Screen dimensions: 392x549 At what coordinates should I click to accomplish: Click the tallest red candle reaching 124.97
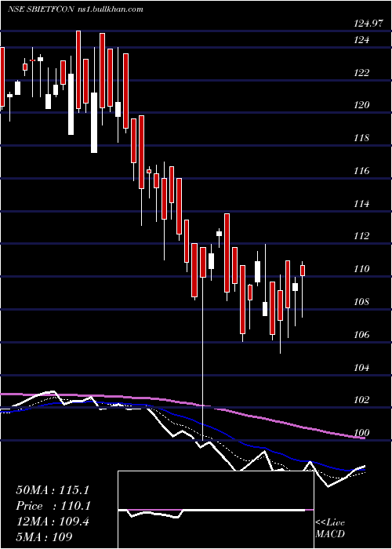pos(78,70)
